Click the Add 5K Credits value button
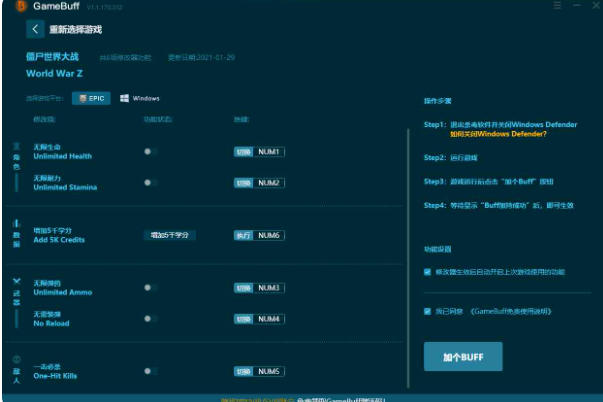 click(x=170, y=235)
